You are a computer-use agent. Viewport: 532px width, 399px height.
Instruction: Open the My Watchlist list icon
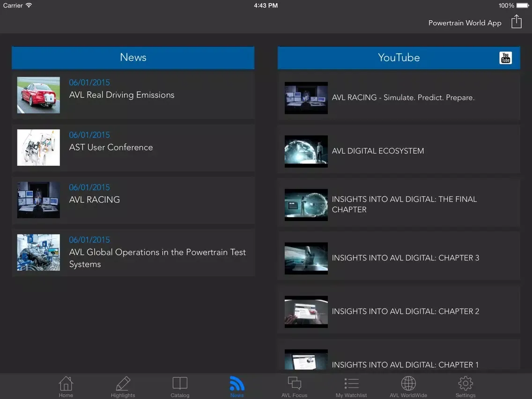(351, 384)
